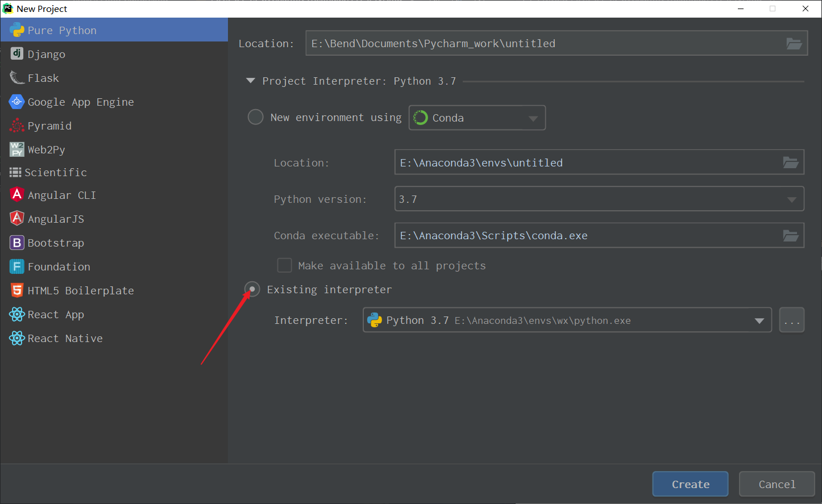Click the Create button
Image resolution: width=822 pixels, height=504 pixels.
[690, 484]
